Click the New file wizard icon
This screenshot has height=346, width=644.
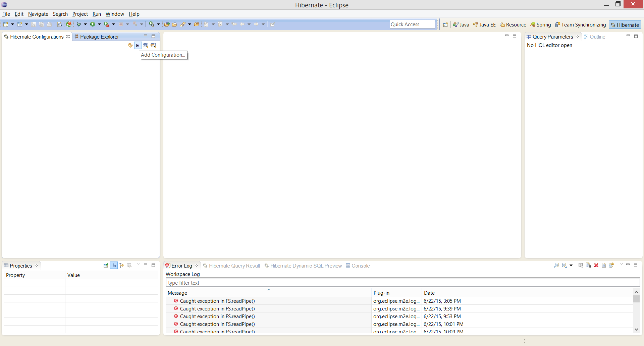pyautogui.click(x=6, y=24)
